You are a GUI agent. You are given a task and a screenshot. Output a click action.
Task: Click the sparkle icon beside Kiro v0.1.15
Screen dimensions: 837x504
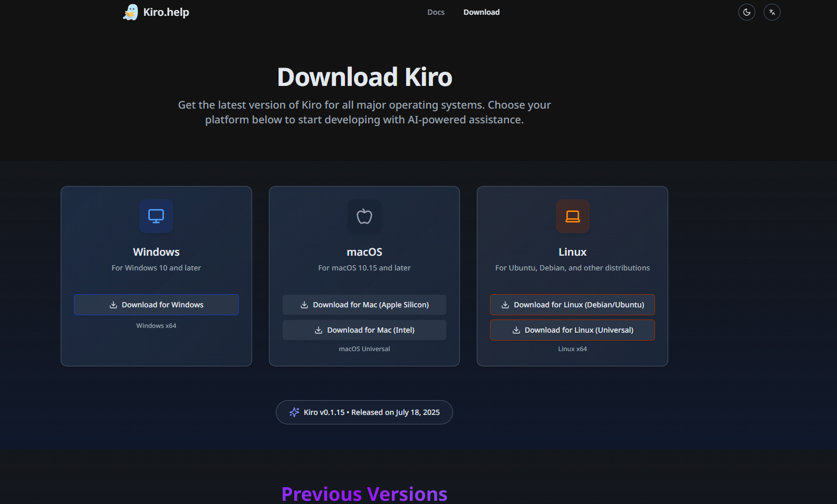point(294,412)
